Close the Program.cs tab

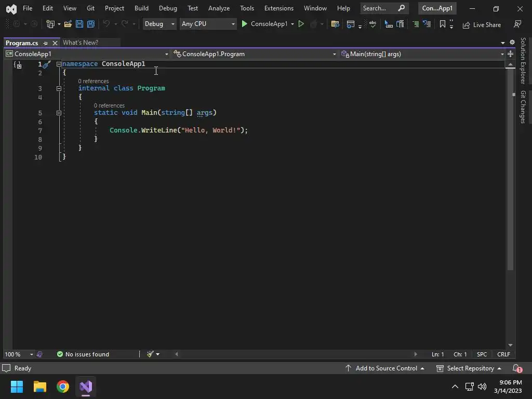55,43
